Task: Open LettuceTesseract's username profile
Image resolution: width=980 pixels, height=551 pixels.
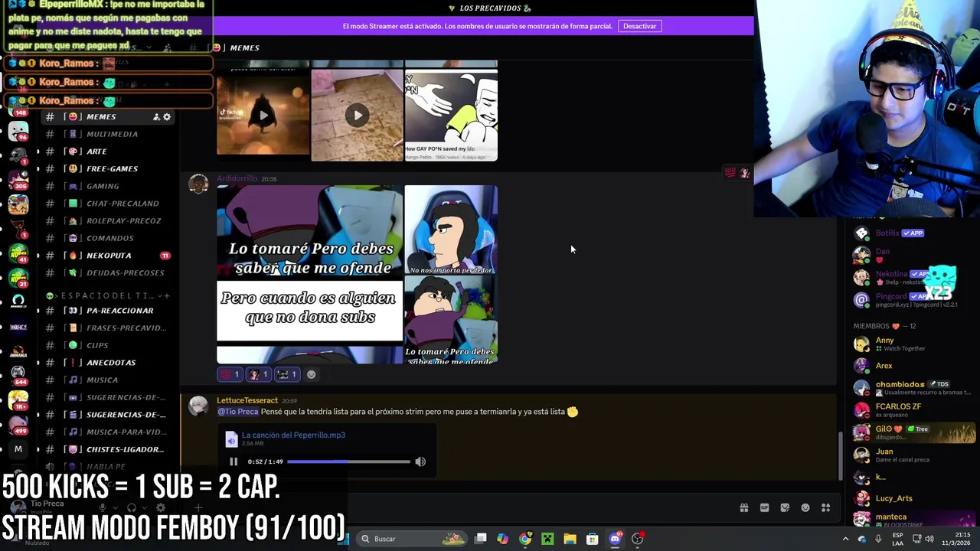Action: (x=247, y=400)
